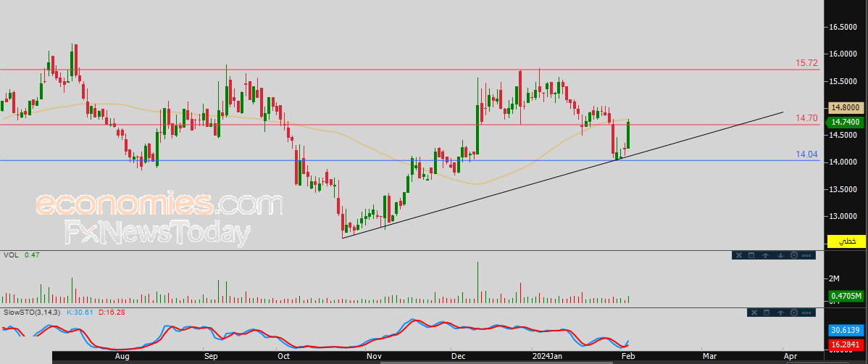Open more options on the SlowSTO panel
Image resolution: width=868 pixels, height=364 pixels.
click(x=806, y=313)
